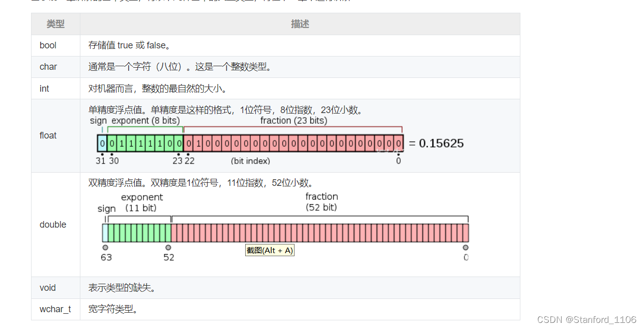Click the '= 0.15625' value in float diagram
This screenshot has height=329, width=644.
tap(436, 143)
